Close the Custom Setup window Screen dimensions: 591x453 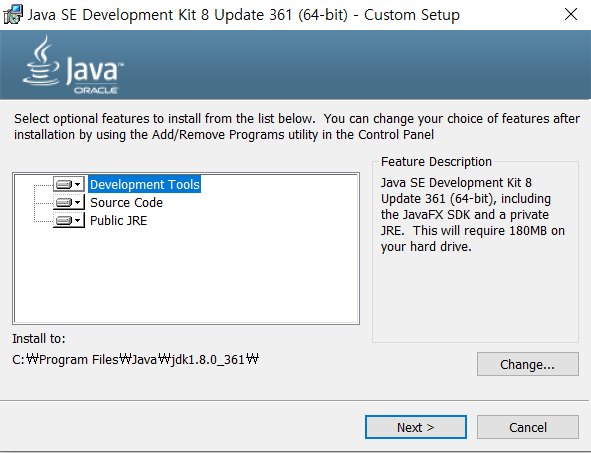tap(571, 15)
